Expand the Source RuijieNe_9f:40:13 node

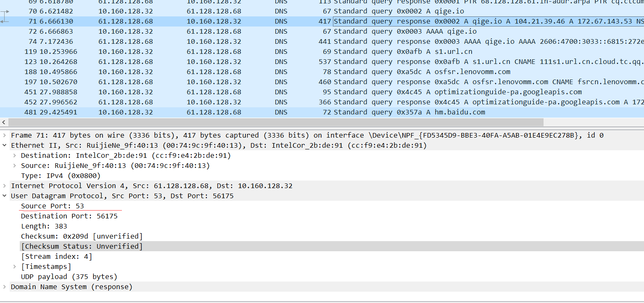pyautogui.click(x=15, y=165)
